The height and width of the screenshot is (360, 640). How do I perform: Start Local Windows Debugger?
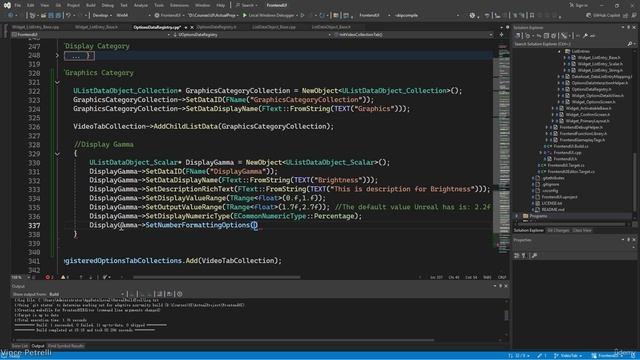pos(268,16)
